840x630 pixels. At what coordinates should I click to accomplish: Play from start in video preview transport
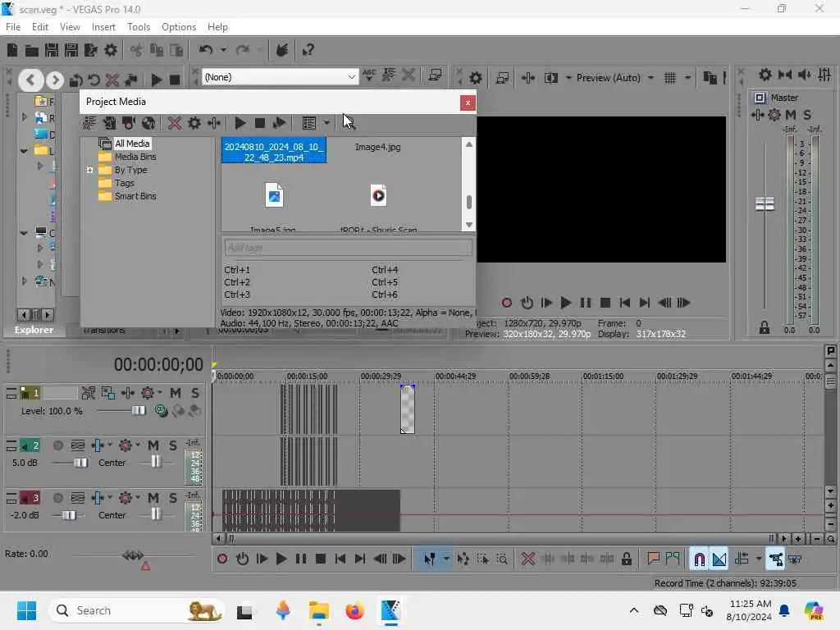(546, 304)
